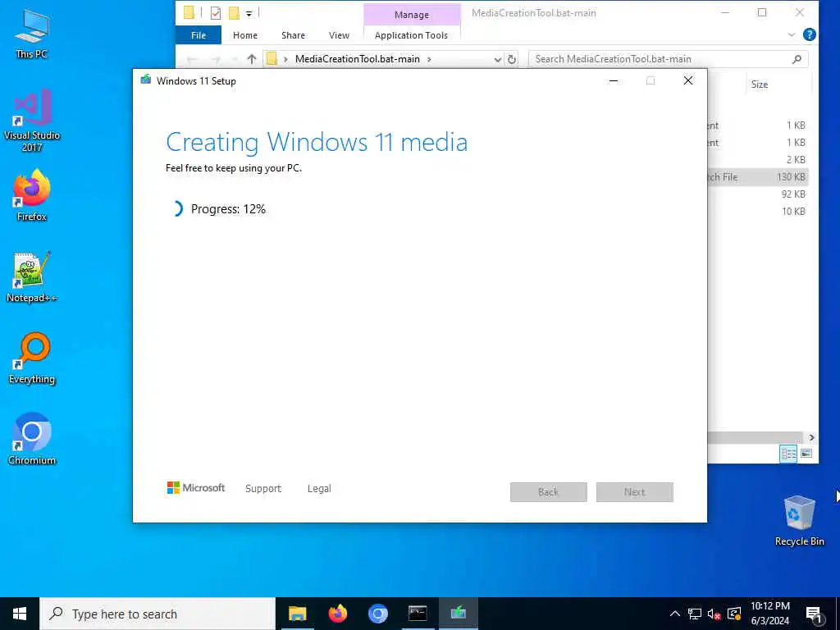Launch Everything search shortcut
The height and width of the screenshot is (630, 840).
[32, 358]
